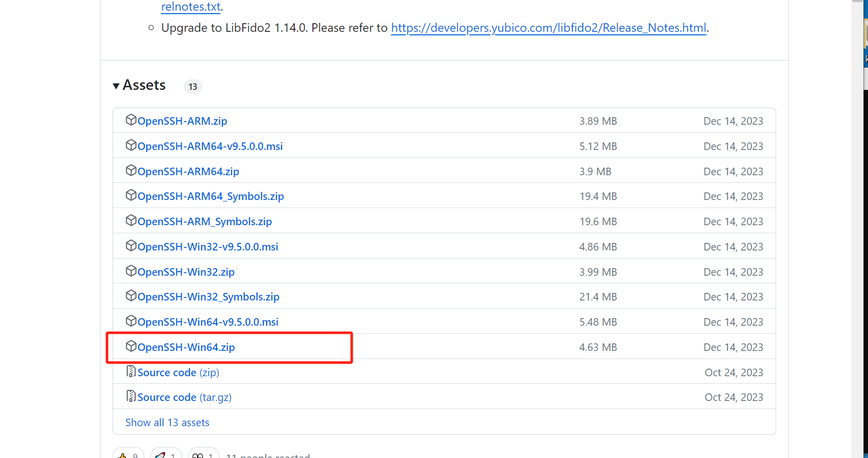Click package icon beside OpenSSH-ARM64-v9.5.0.0.msi
The width and height of the screenshot is (868, 458).
pyautogui.click(x=131, y=145)
